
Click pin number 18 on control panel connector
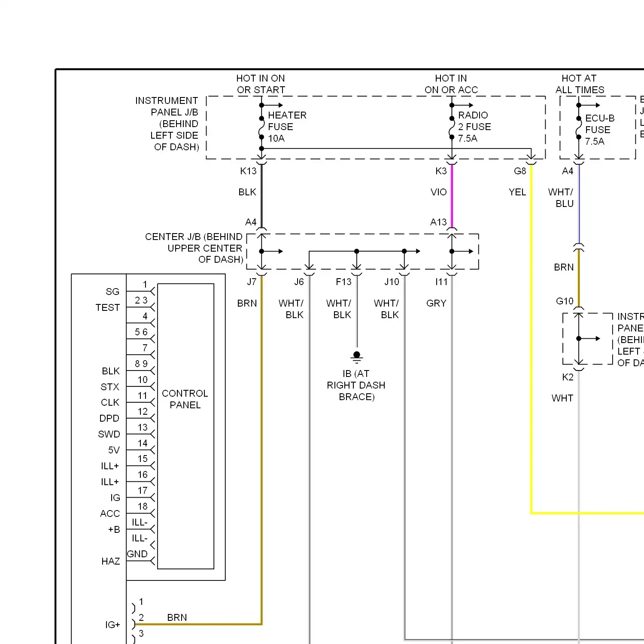tap(143, 506)
